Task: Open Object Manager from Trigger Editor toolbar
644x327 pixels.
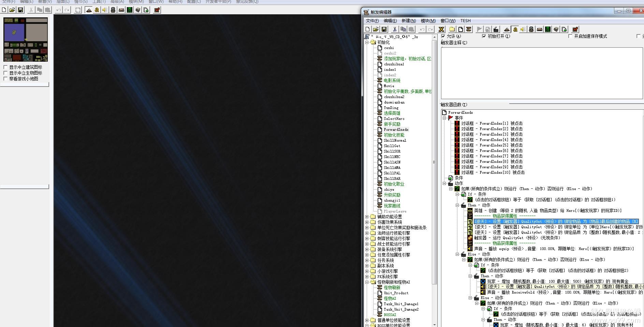Action: pyautogui.click(x=556, y=29)
